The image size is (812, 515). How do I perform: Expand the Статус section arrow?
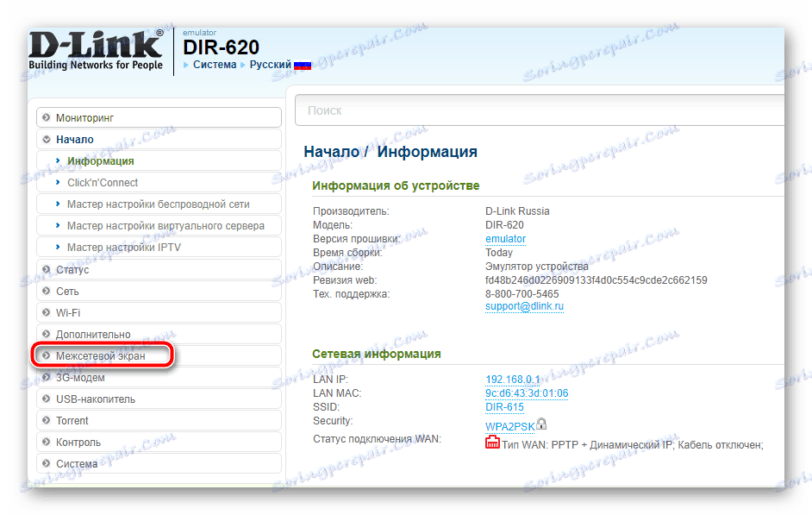(47, 269)
